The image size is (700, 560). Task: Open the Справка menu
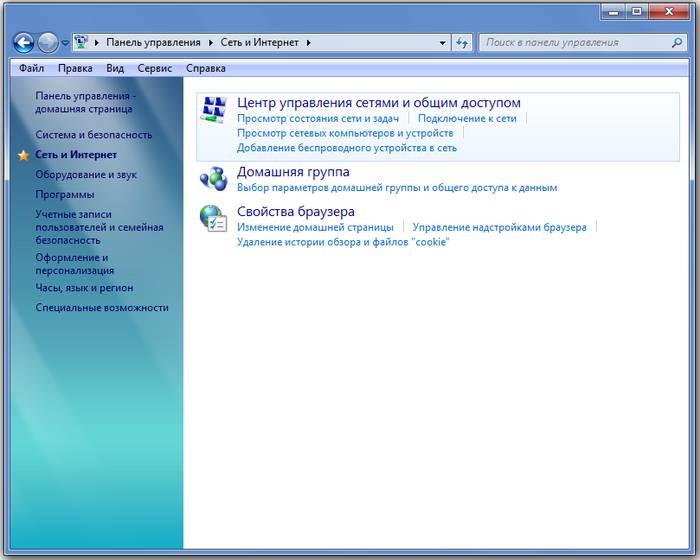click(x=206, y=68)
